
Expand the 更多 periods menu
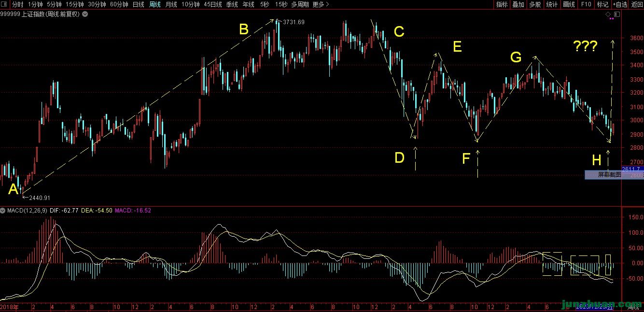pos(321,4)
